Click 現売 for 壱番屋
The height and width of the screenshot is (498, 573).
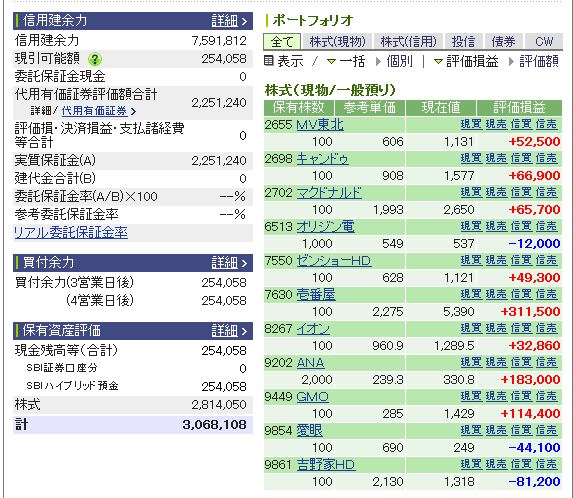pos(496,294)
